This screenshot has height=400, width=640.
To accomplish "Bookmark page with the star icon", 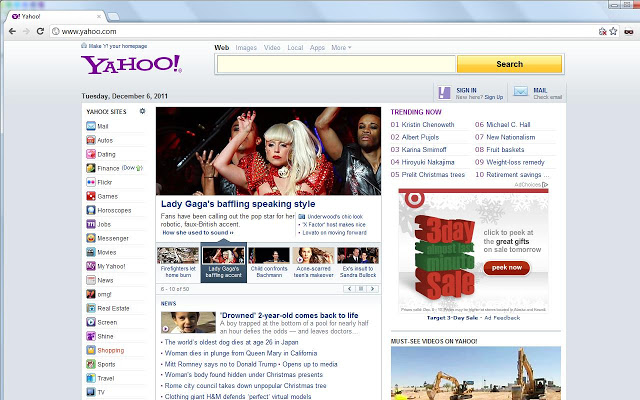I will [x=613, y=31].
